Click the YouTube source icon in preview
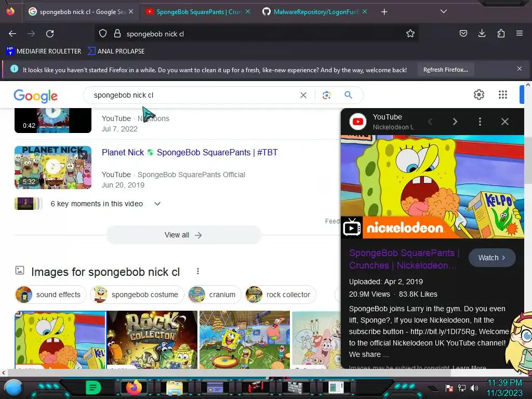532x399 pixels. coord(358,122)
